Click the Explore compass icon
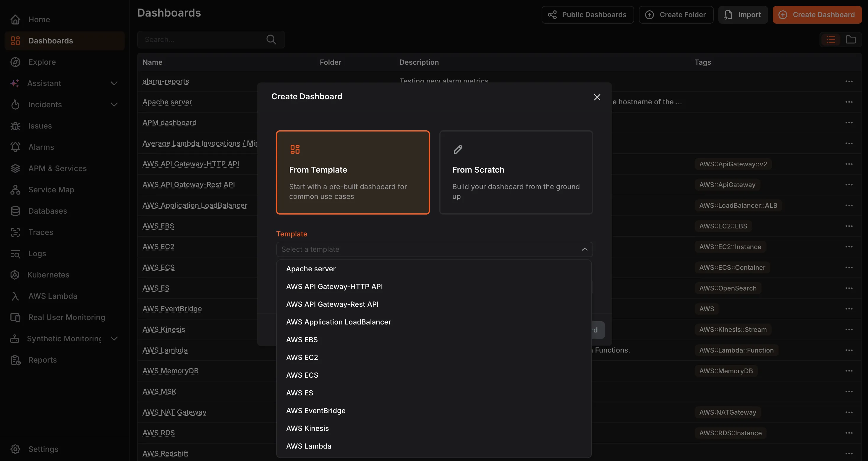The width and height of the screenshot is (868, 461). [15, 62]
